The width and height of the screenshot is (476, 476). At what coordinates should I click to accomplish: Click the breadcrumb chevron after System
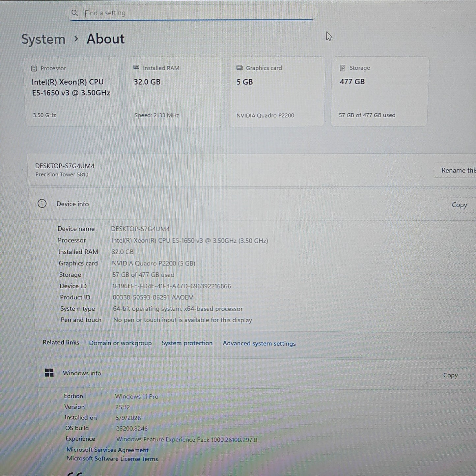click(76, 39)
